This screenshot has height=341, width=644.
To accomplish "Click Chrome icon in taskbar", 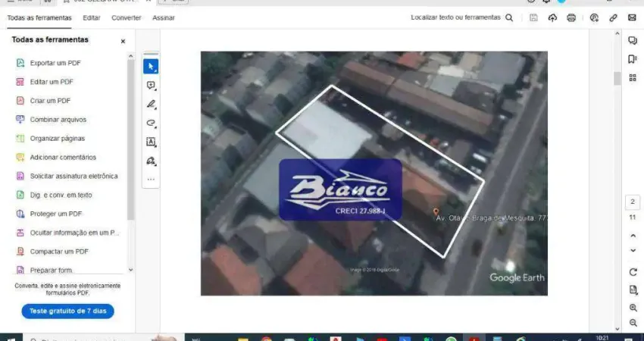I will point(267,339).
